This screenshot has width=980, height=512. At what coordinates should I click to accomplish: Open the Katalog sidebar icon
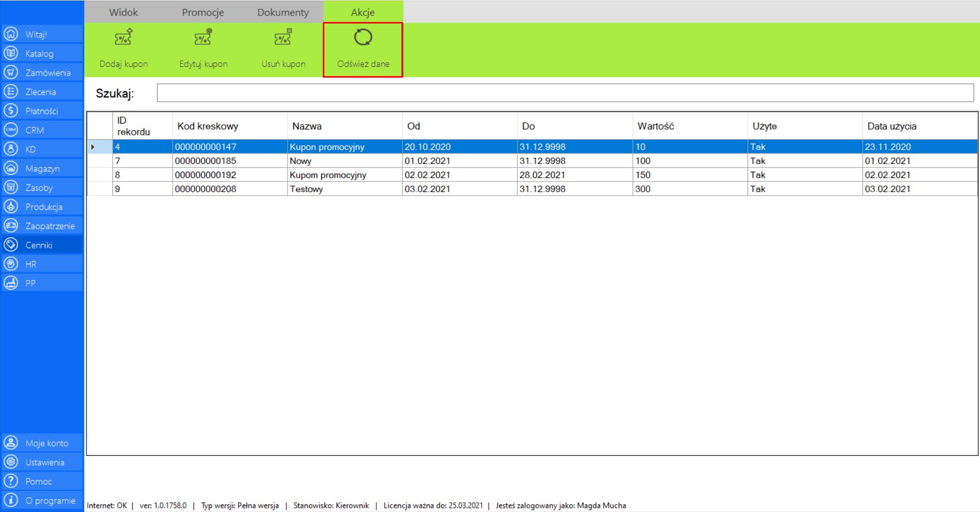[x=11, y=53]
